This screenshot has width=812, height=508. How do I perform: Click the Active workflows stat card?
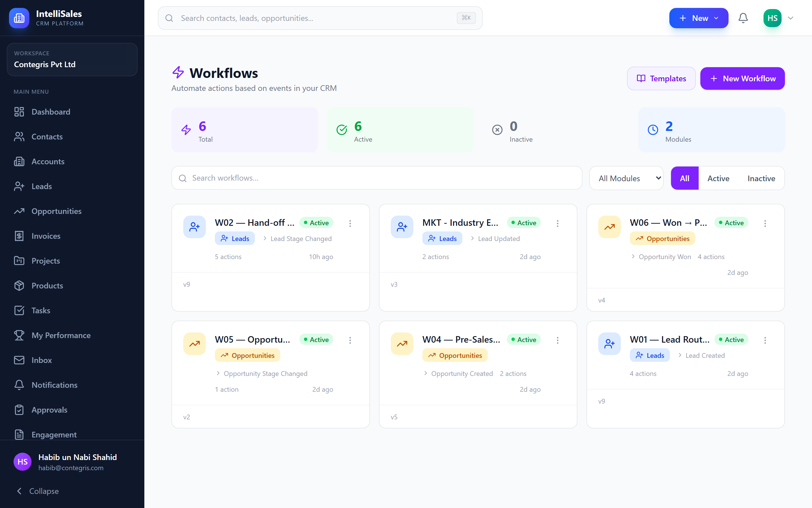tap(400, 130)
